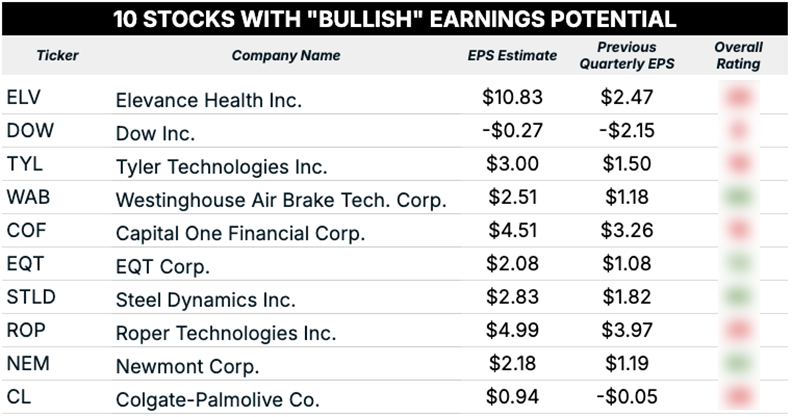Image resolution: width=792 pixels, height=417 pixels.
Task: Click the red rating swatch for Colgate-Palmolive
Action: point(739,396)
